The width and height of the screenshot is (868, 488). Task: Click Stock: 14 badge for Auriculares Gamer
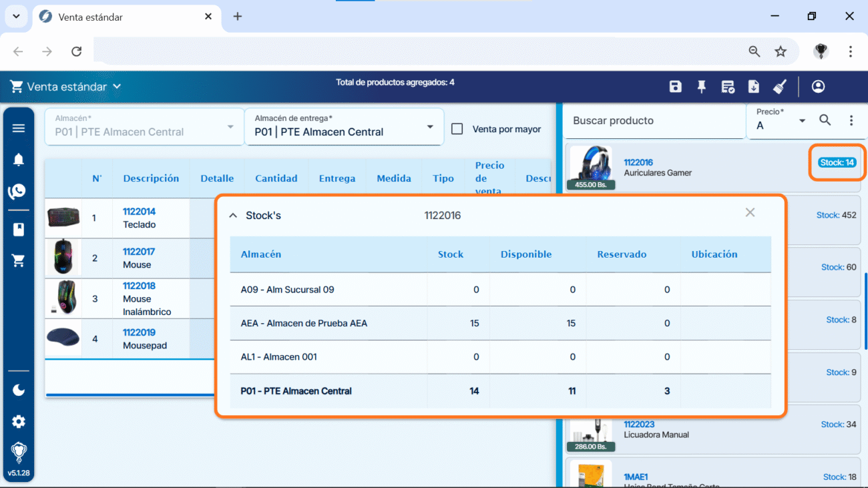point(837,162)
